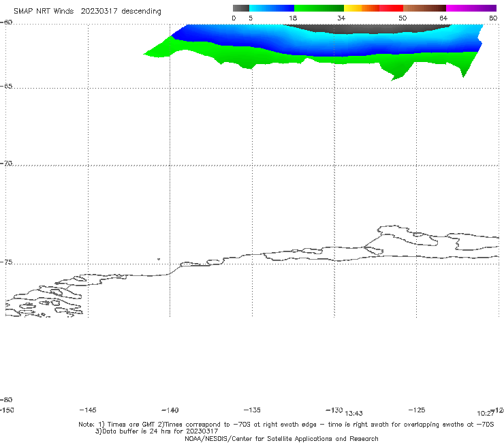The width and height of the screenshot is (504, 443).
Task: Click the colorbar label '5'
Action: point(251,18)
